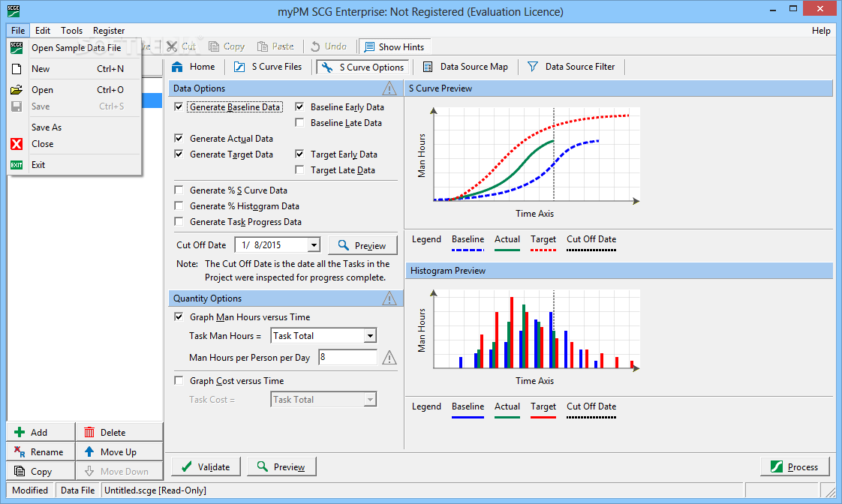This screenshot has width=842, height=504.
Task: Click the Modified status bar entry
Action: pyautogui.click(x=30, y=490)
